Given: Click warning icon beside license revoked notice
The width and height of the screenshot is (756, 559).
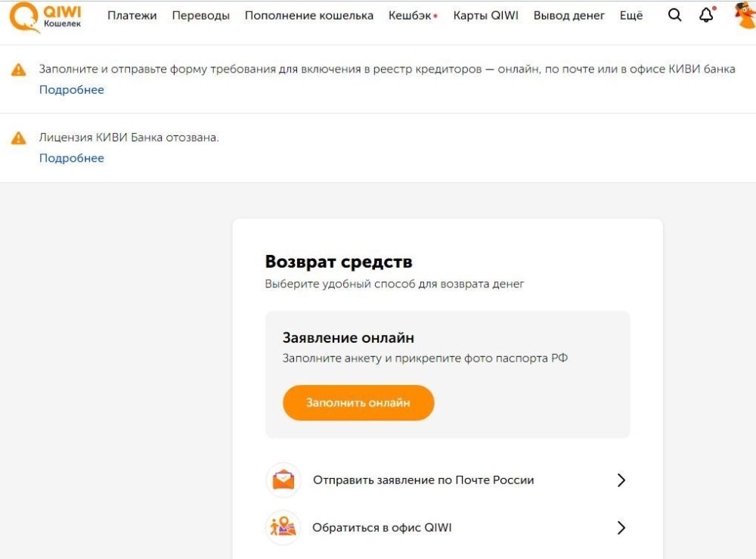Looking at the screenshot, I should (19, 138).
